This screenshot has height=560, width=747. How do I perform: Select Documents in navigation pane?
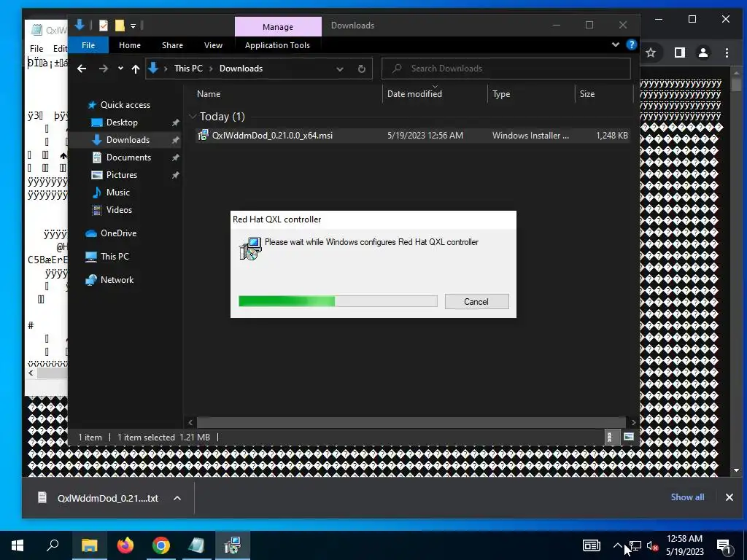[128, 157]
